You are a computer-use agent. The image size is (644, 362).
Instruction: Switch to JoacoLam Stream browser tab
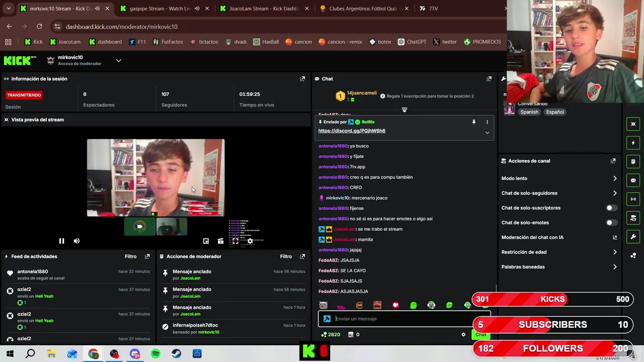pos(264,9)
